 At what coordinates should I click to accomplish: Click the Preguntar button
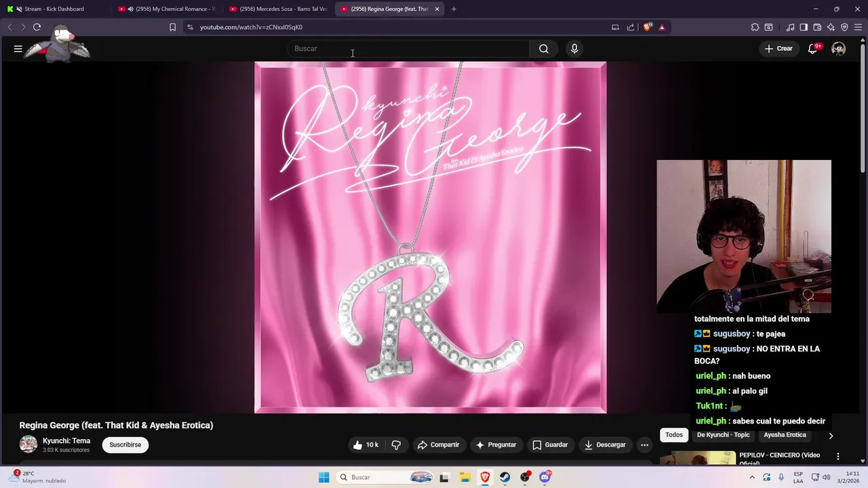496,445
